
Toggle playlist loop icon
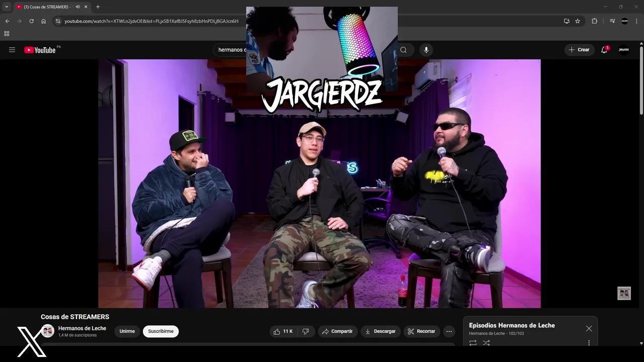(473, 343)
